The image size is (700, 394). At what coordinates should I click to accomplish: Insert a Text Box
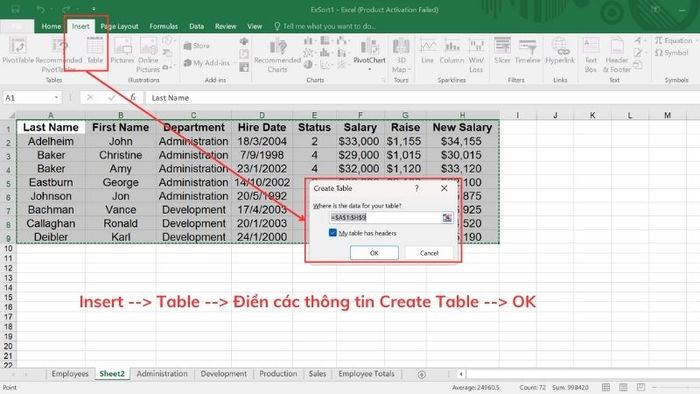click(591, 54)
